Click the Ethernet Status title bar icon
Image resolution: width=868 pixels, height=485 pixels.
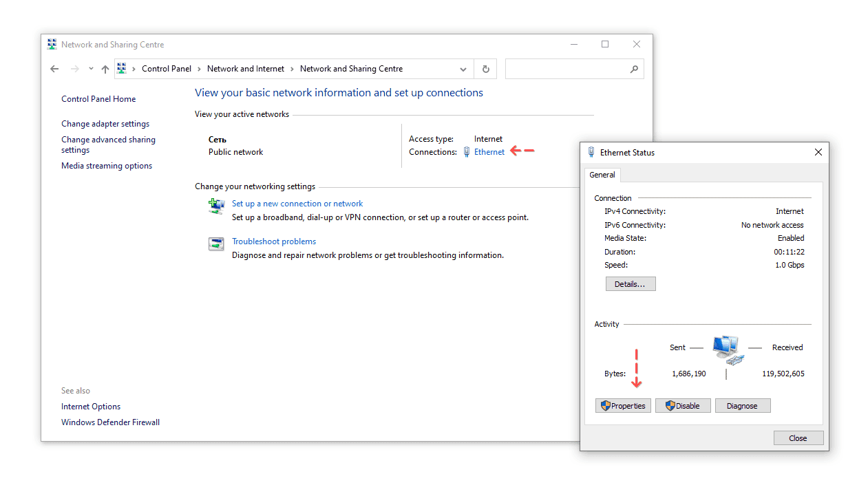pos(591,152)
